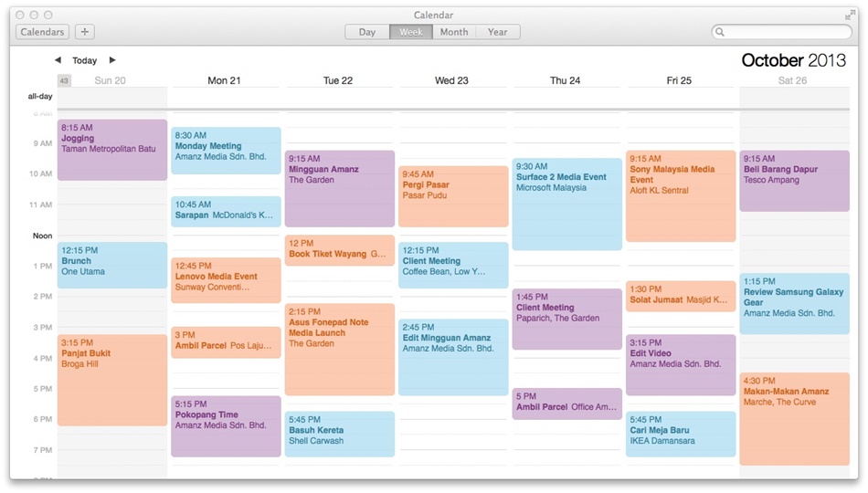Open Wednesday's Client Meeting at Coffee Bean

pos(453,265)
